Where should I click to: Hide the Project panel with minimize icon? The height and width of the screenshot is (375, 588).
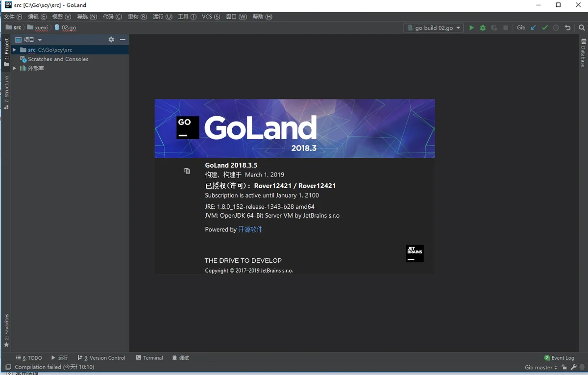click(122, 40)
